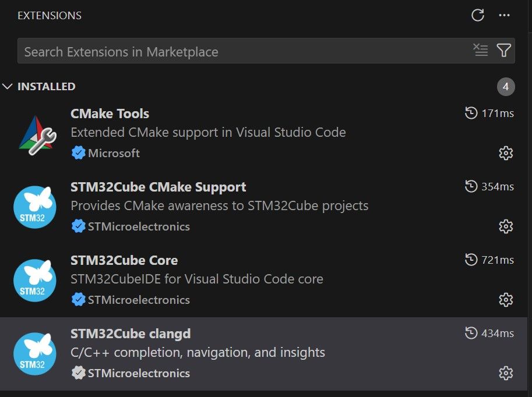Clear the extensions search results icon
The image size is (532, 397).
point(481,51)
